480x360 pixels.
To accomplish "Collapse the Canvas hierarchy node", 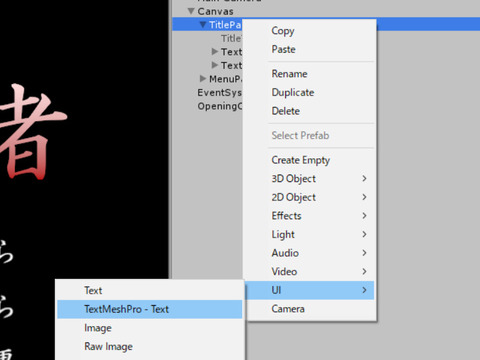I will (191, 11).
